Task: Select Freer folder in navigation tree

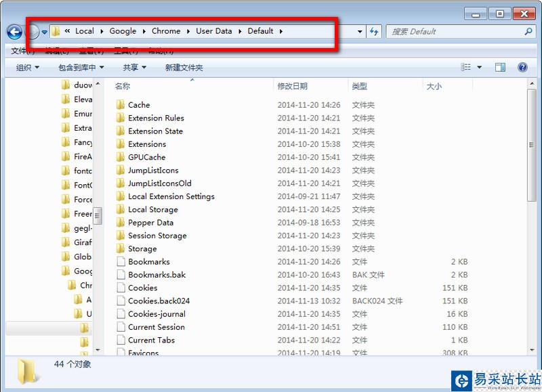Action: (x=77, y=214)
